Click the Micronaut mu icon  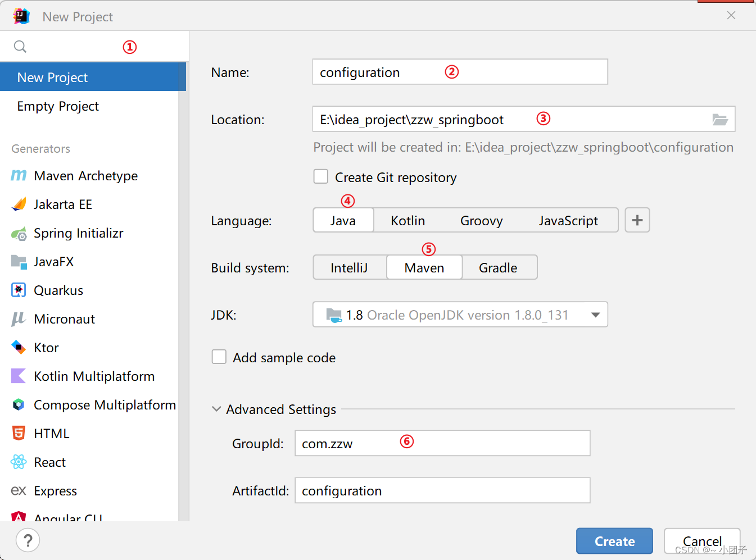point(19,319)
